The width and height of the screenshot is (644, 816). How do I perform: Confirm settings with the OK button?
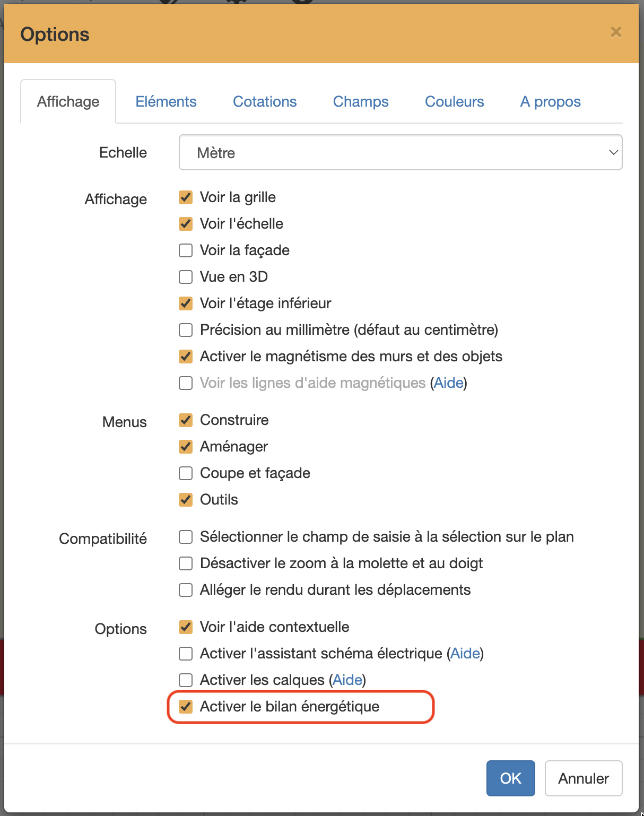[x=510, y=778]
